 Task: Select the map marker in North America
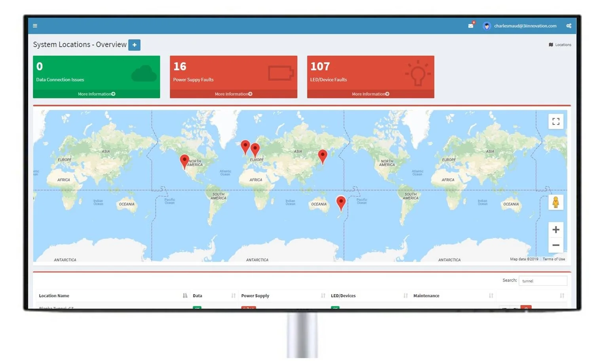(x=184, y=162)
